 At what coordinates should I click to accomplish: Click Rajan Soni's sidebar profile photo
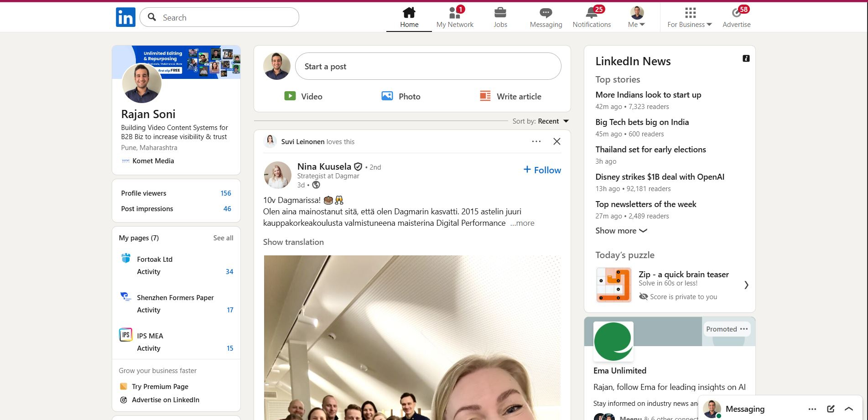[x=142, y=83]
